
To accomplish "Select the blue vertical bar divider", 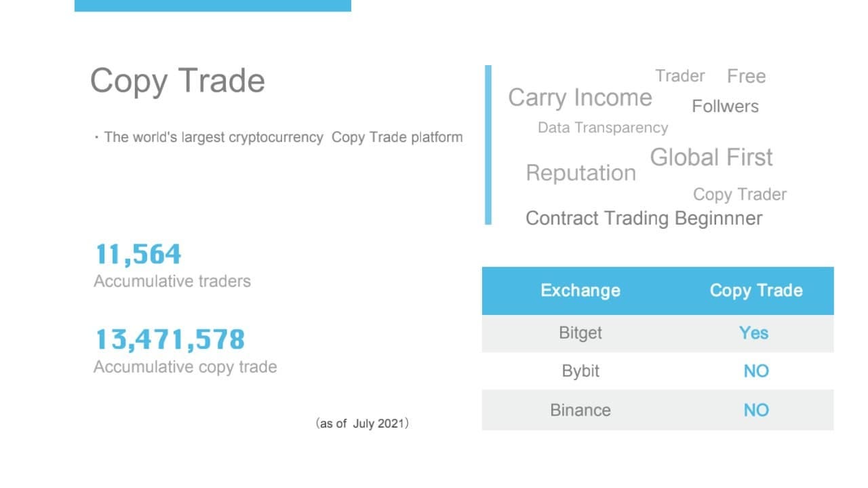I will 488,145.
